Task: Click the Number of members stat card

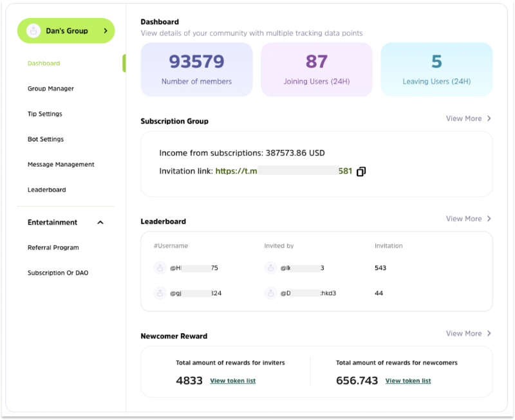Action: pos(196,69)
